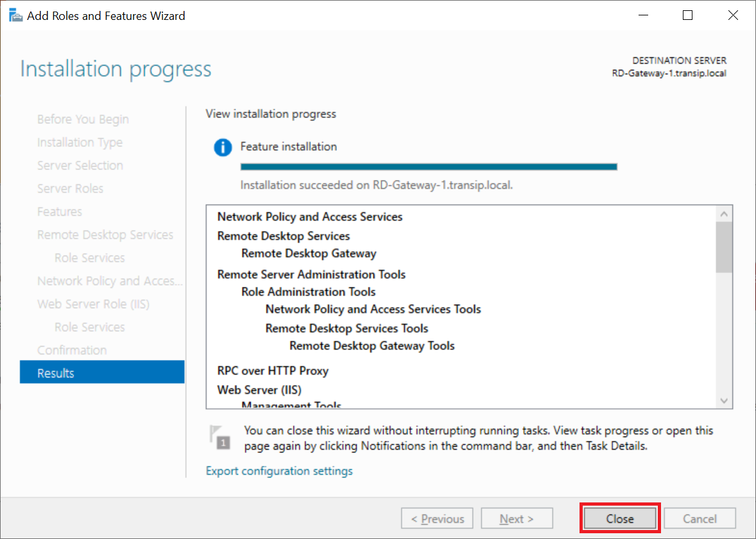756x539 pixels.
Task: Click the disabled Previous button
Action: coord(437,518)
